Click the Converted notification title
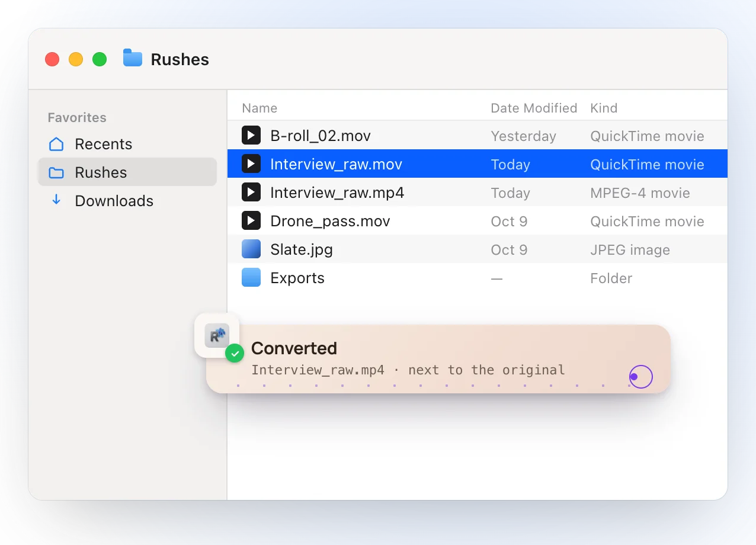The width and height of the screenshot is (756, 545). click(294, 348)
